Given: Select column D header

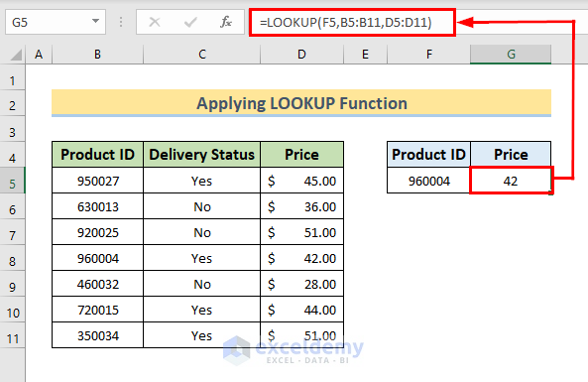Looking at the screenshot, I should tap(301, 55).
